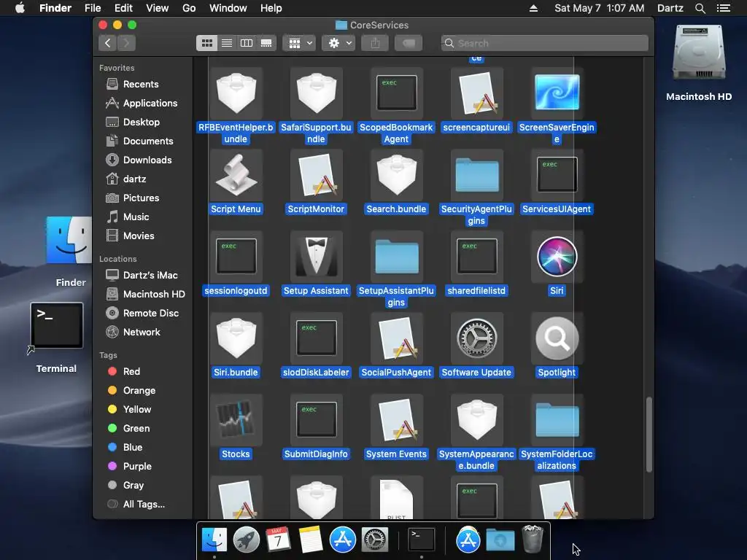The width and height of the screenshot is (747, 560).
Task: Click the Edit Tags toolbar button
Action: (x=409, y=43)
